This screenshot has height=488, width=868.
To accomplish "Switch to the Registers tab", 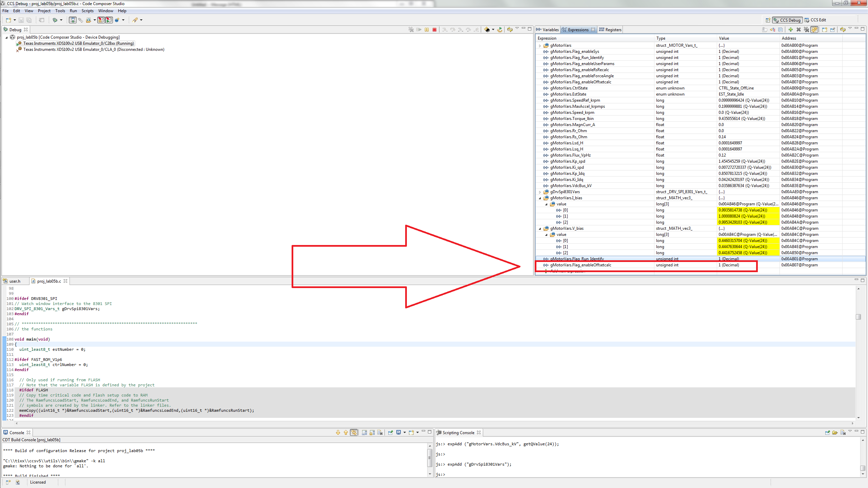I will click(610, 30).
